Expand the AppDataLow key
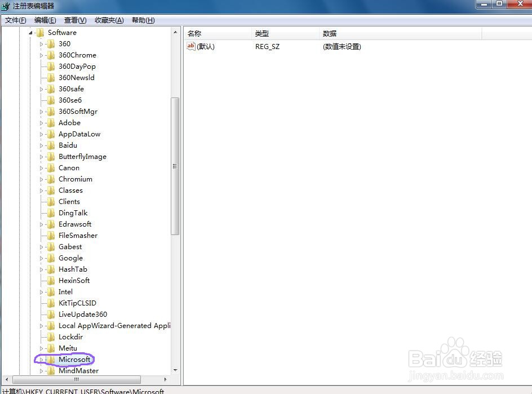Viewport: 532px width, 394px height. [41, 134]
